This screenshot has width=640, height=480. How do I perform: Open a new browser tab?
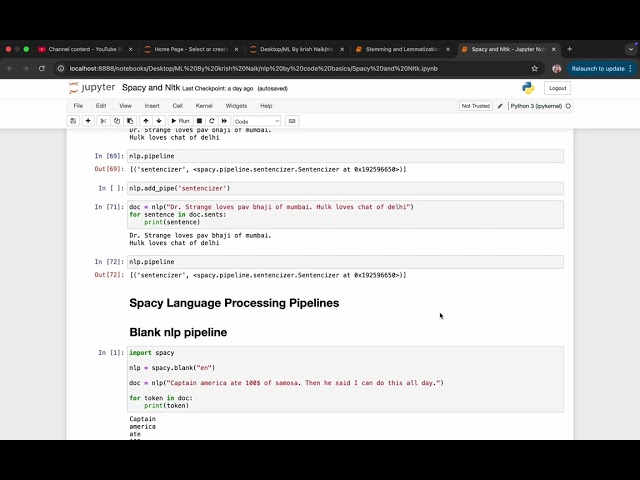click(570, 49)
